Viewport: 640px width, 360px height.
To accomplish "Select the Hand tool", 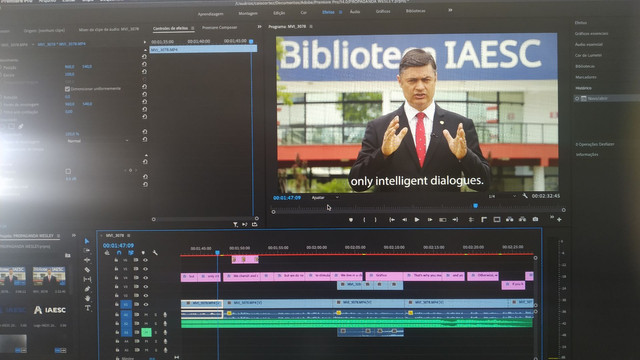I will click(x=88, y=298).
